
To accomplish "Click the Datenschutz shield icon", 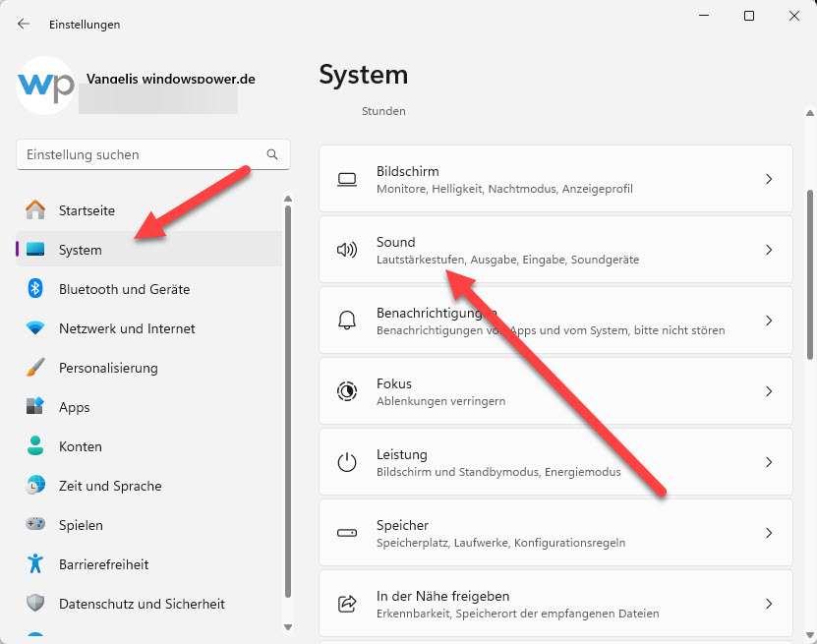I will point(35,603).
